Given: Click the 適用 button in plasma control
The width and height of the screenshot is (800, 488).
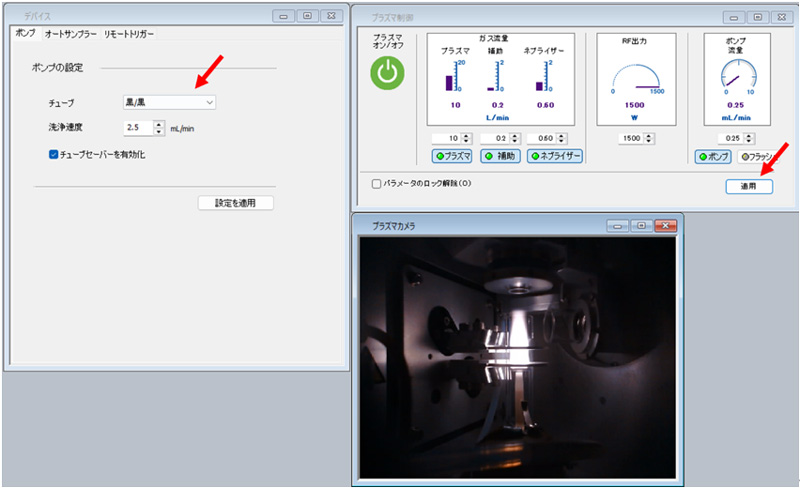Looking at the screenshot, I should 748,186.
